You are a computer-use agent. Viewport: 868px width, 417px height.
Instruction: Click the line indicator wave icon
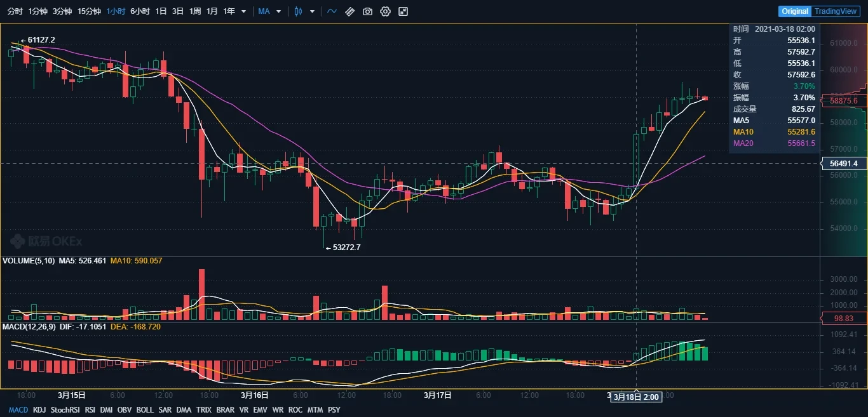point(332,11)
